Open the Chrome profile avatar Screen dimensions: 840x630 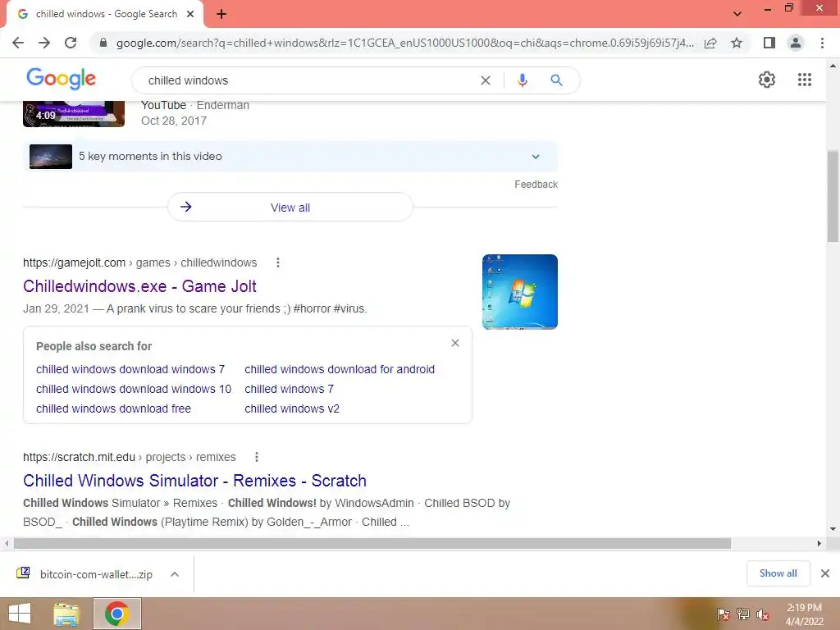(796, 43)
